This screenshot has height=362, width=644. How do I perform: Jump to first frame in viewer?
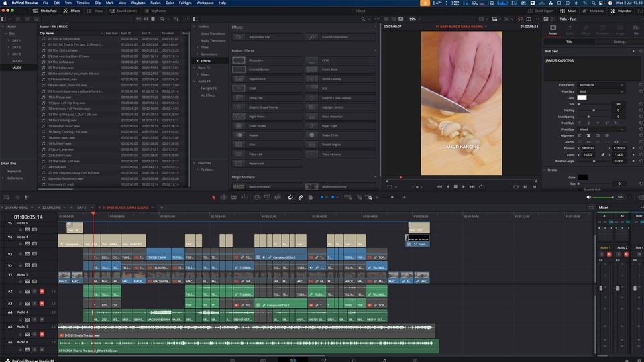click(439, 187)
